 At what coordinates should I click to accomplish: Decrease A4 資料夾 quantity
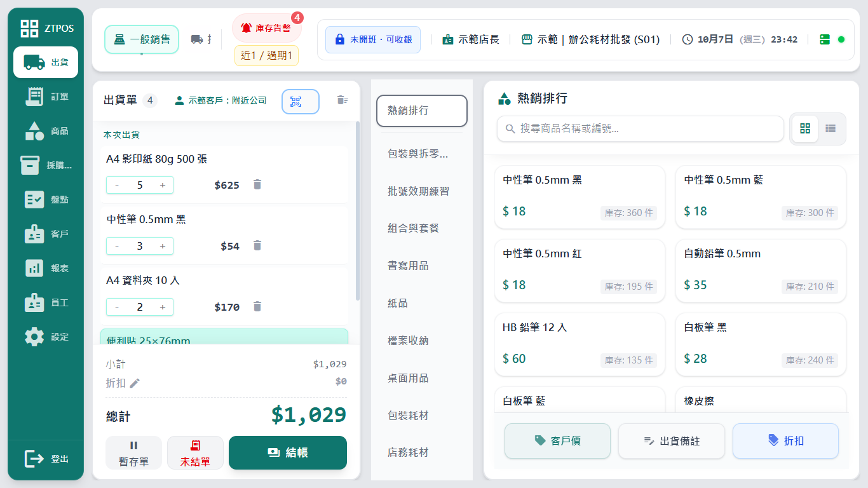[x=117, y=307]
